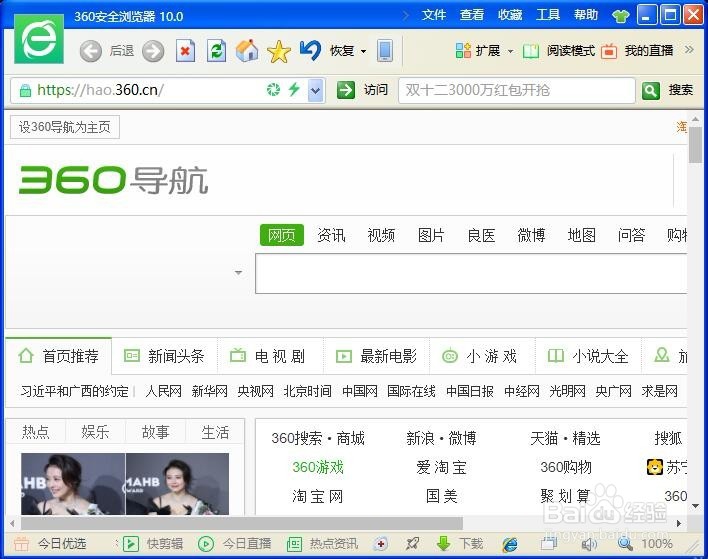Expand the Extensions dropdown arrow
Viewport: 708px width, 559px height.
point(510,51)
